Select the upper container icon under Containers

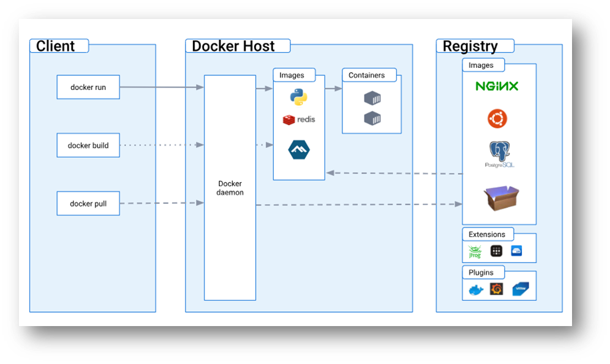coord(372,98)
